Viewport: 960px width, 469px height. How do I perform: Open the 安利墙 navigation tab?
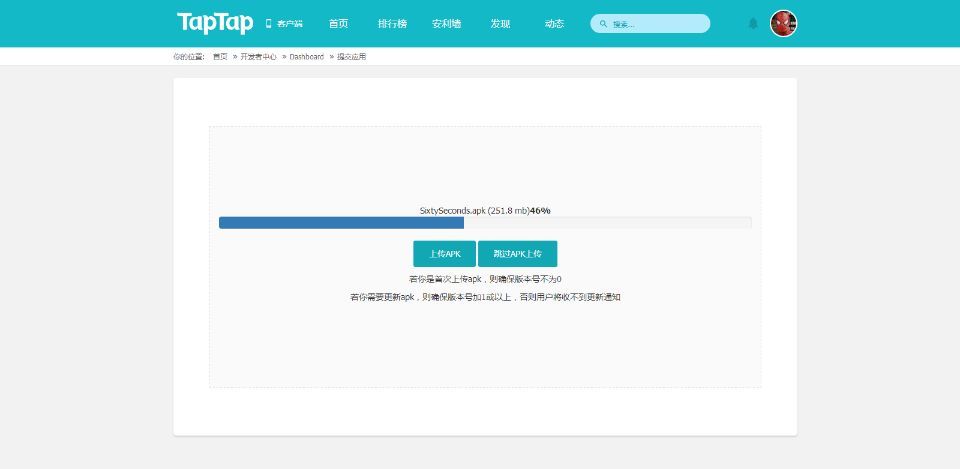(446, 24)
